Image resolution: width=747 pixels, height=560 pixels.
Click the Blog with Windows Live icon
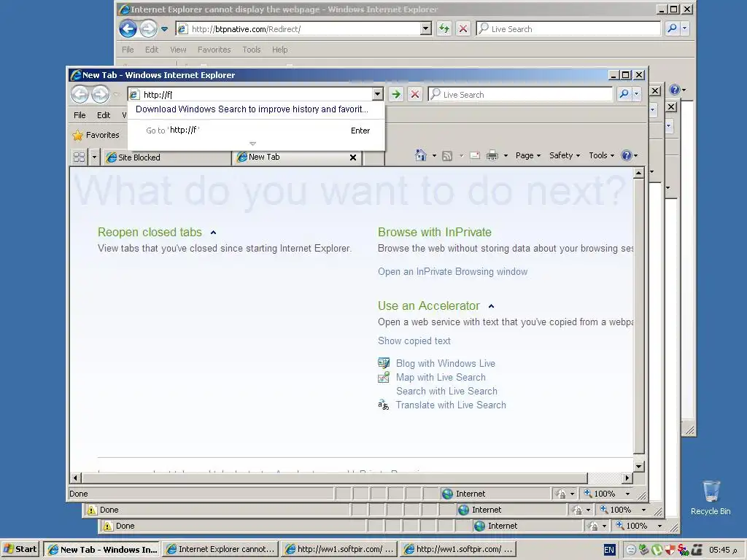coord(384,363)
